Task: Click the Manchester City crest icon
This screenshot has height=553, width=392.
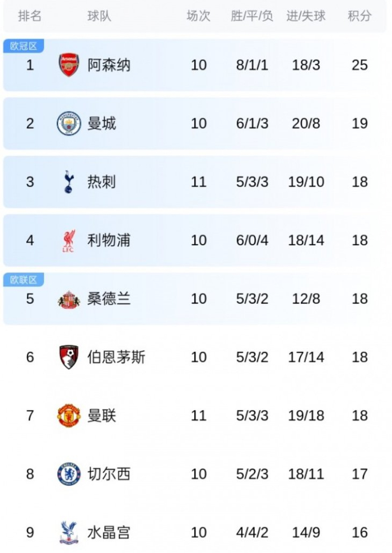Action: click(69, 123)
